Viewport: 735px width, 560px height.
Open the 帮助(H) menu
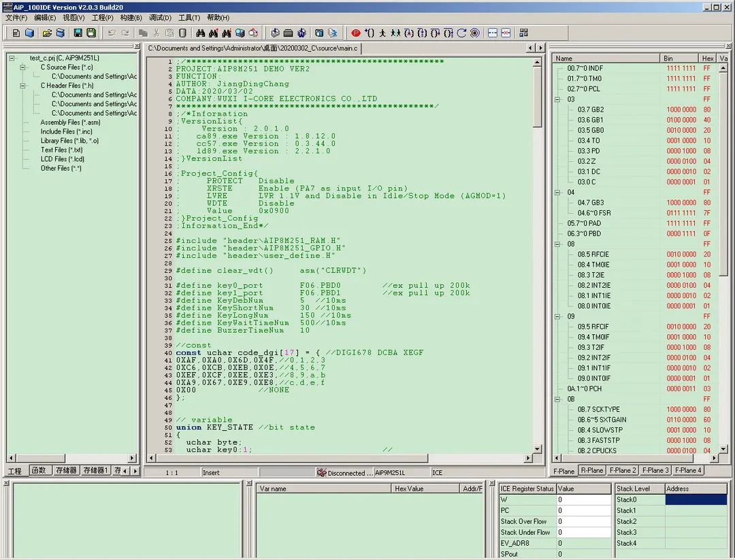pos(218,18)
